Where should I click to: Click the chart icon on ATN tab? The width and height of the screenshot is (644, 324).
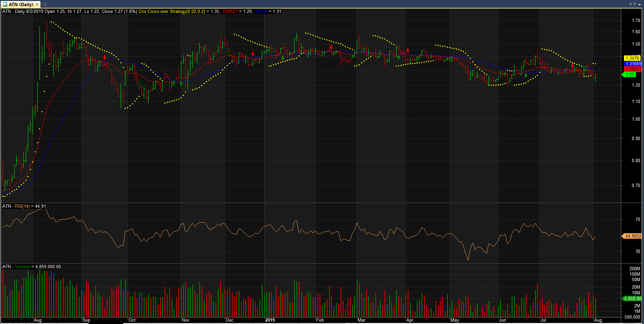tap(5, 4)
